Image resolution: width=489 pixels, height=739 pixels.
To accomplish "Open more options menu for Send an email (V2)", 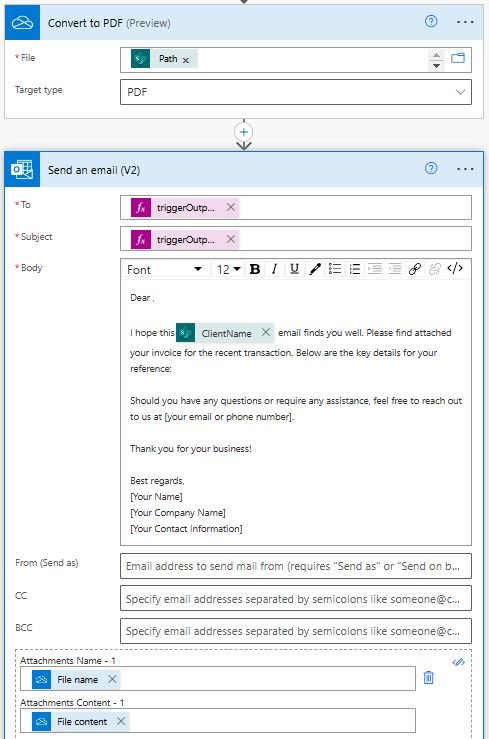I will [465, 169].
